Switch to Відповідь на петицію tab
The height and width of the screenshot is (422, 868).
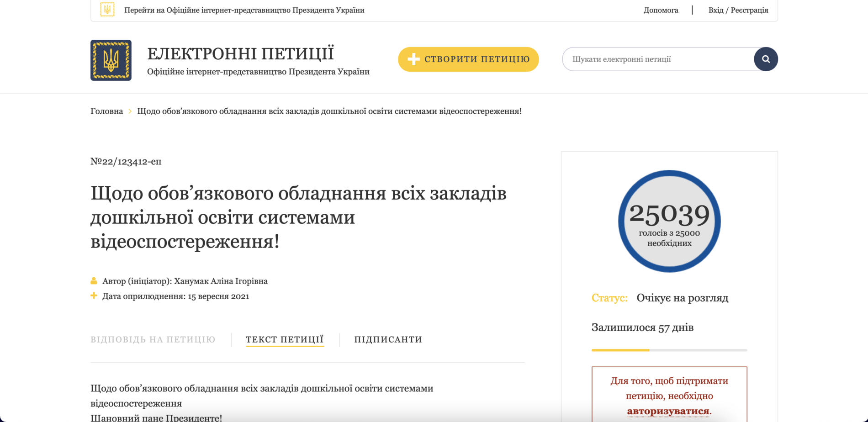153,339
